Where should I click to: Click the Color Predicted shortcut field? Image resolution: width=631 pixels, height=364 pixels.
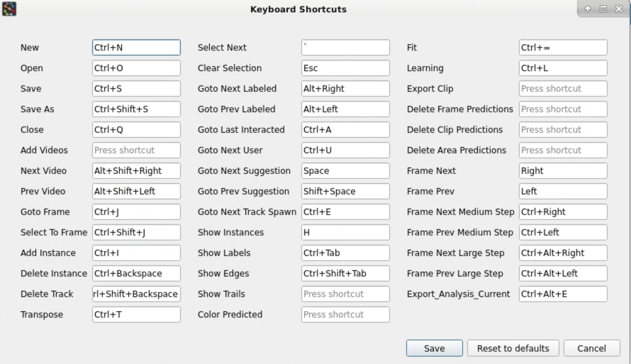click(345, 314)
